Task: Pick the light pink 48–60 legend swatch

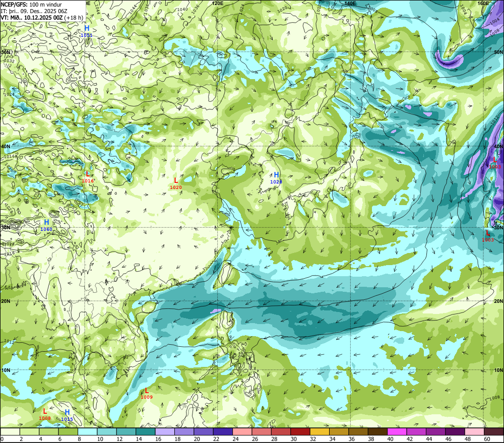Action: (474, 431)
